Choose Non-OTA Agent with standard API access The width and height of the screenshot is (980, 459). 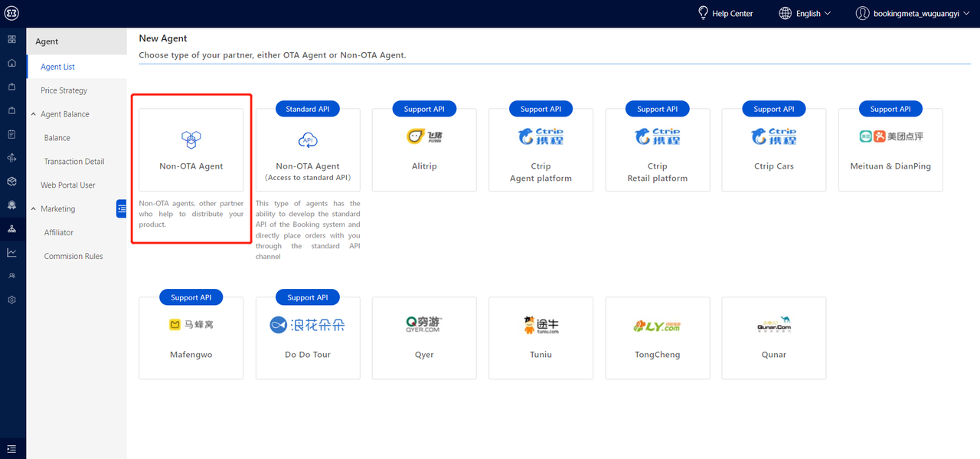pyautogui.click(x=308, y=150)
